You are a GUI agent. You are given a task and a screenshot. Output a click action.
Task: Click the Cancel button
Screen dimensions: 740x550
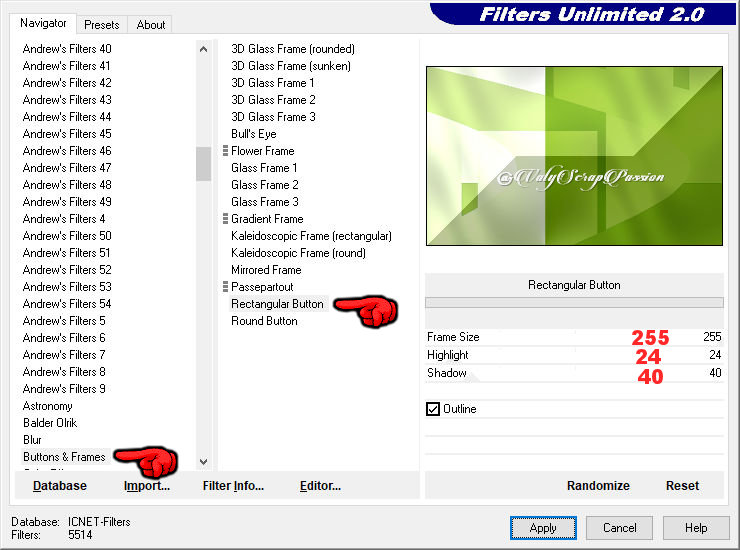[619, 528]
